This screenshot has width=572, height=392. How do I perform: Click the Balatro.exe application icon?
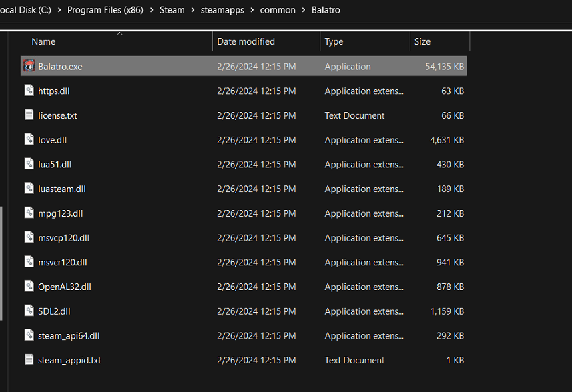point(29,67)
